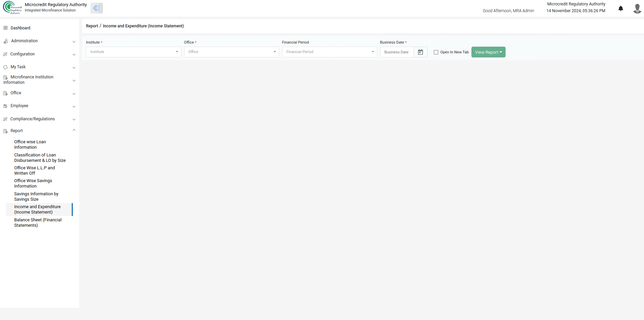Open Balance Sheet (Financial Statements) report
This screenshot has width=644, height=320.
38,223
